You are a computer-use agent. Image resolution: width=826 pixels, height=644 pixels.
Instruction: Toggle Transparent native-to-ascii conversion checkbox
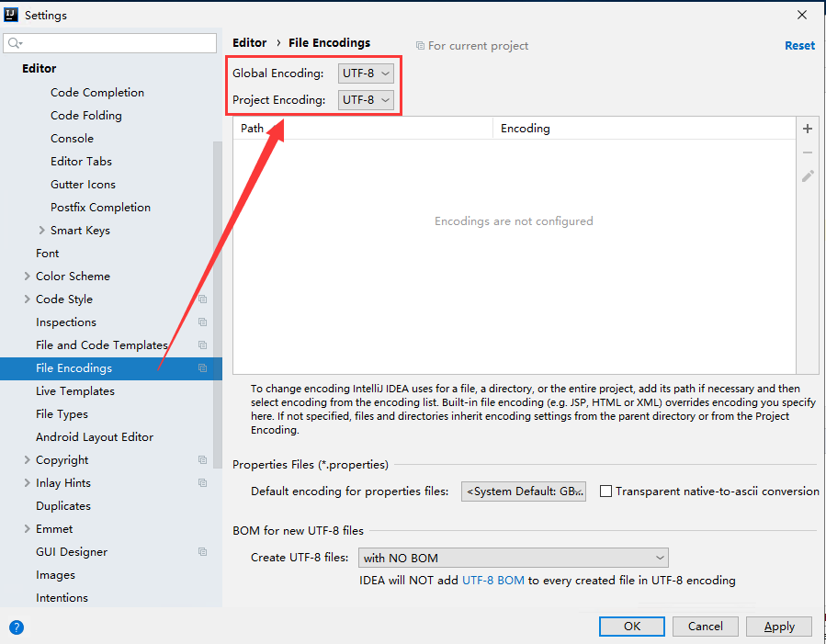[x=605, y=491]
